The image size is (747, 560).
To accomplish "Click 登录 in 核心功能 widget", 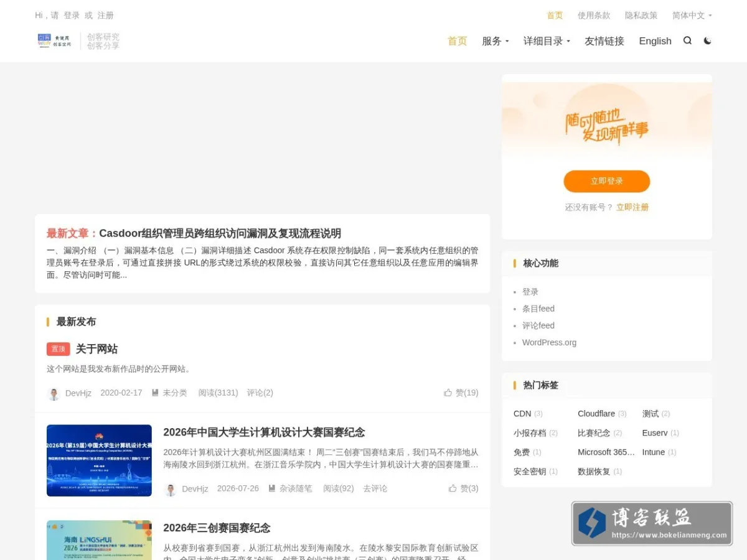I will [x=530, y=292].
